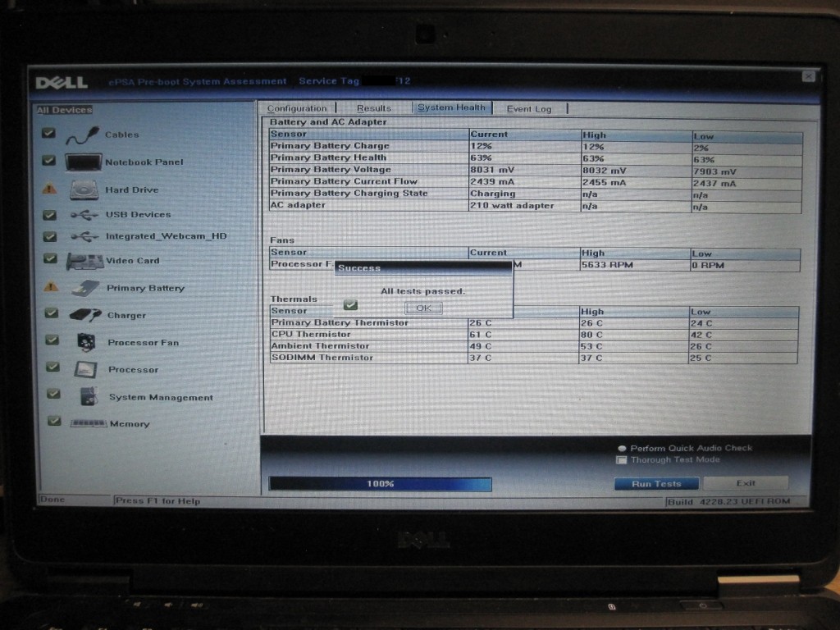Toggle the Cables checkbox
The width and height of the screenshot is (840, 630).
(x=48, y=133)
